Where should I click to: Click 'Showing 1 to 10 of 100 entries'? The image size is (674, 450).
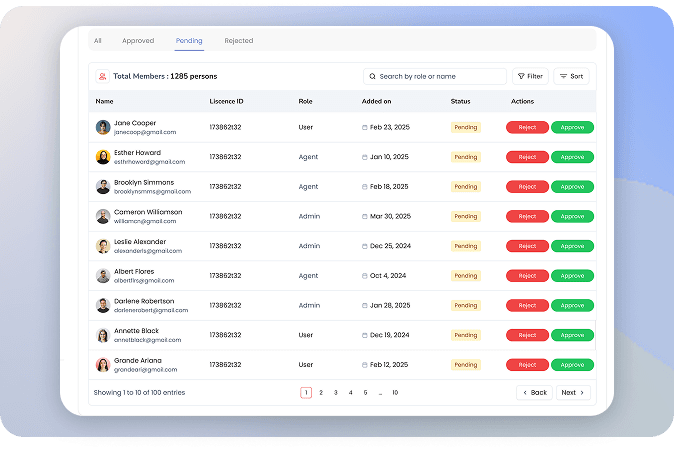[139, 392]
